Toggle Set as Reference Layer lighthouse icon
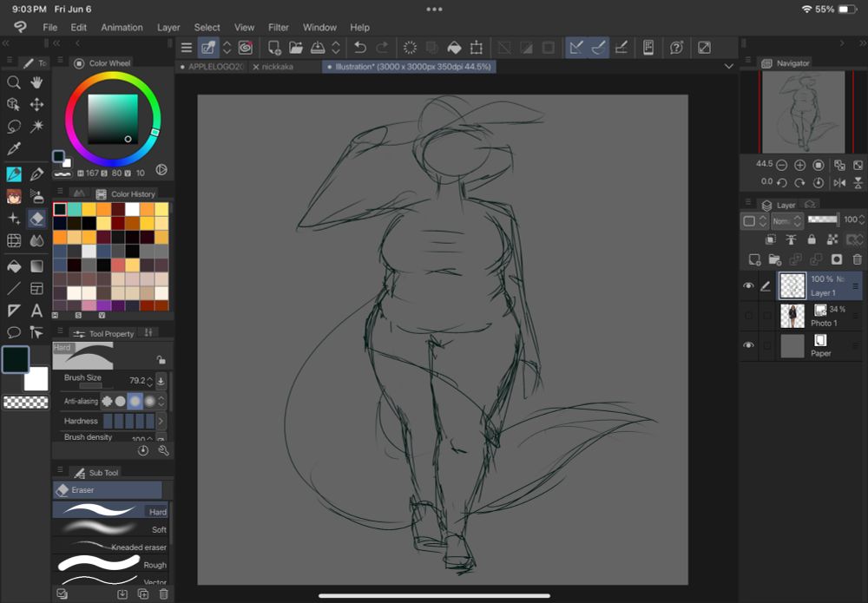868x603 pixels. point(791,239)
